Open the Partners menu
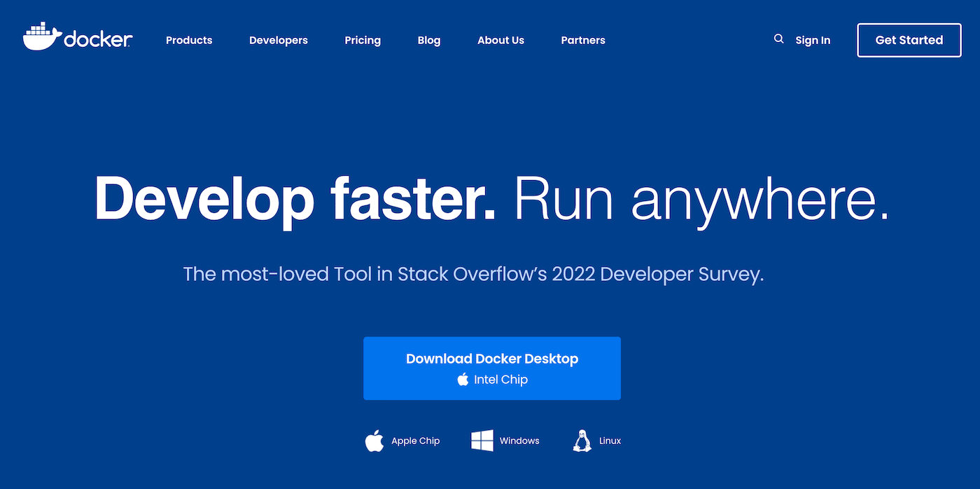The image size is (980, 489). click(582, 40)
